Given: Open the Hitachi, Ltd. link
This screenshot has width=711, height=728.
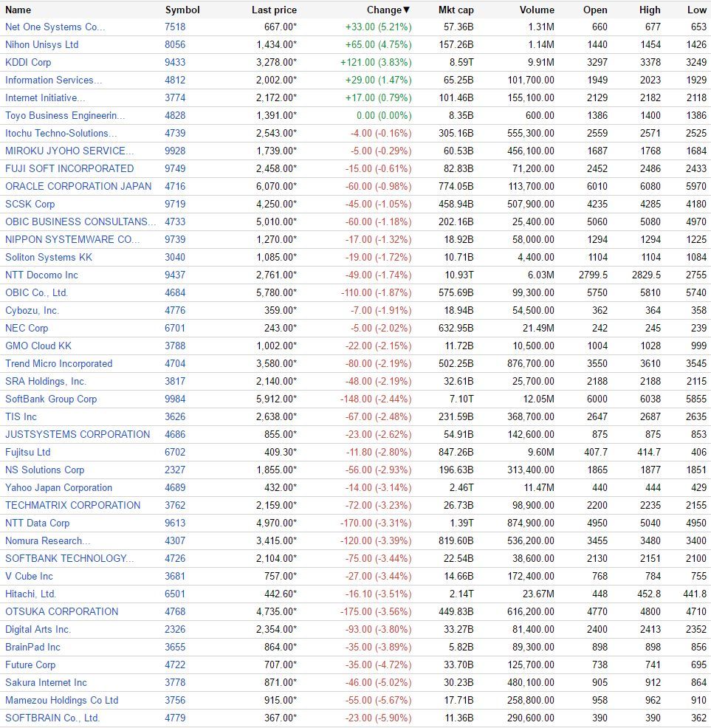Looking at the screenshot, I should point(30,594).
